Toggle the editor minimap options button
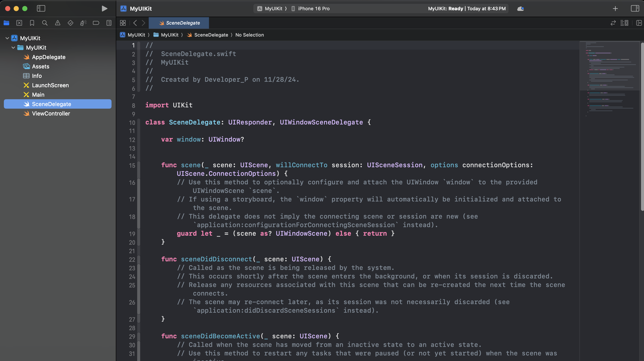The image size is (644, 361). point(624,23)
